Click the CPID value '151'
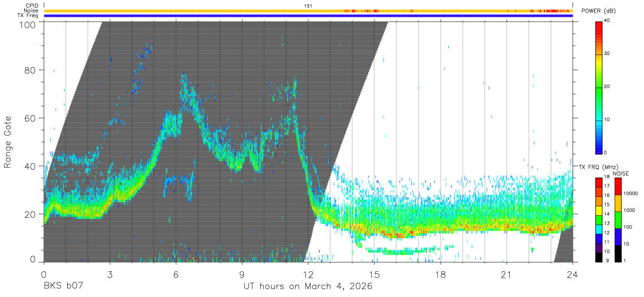644x297 pixels. click(x=308, y=6)
